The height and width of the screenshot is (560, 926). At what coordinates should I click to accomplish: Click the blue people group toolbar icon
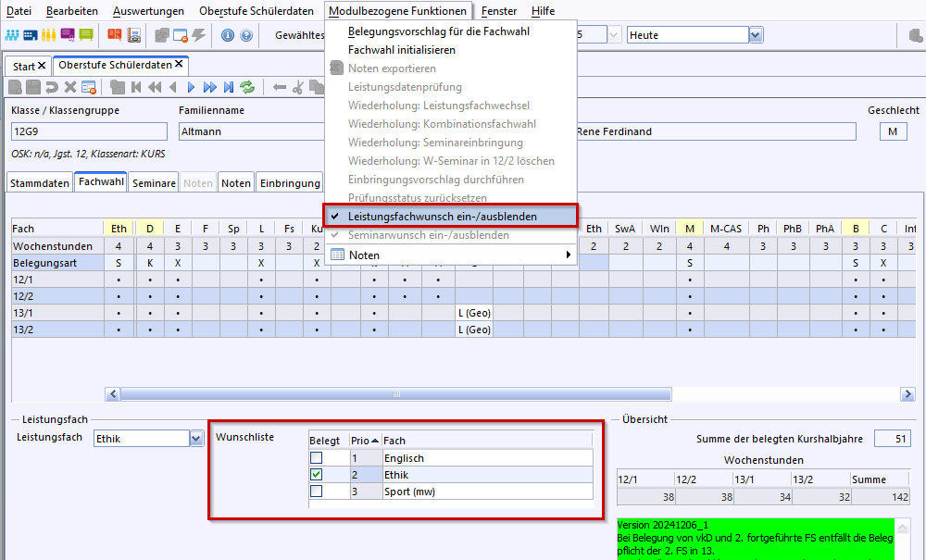[x=12, y=35]
